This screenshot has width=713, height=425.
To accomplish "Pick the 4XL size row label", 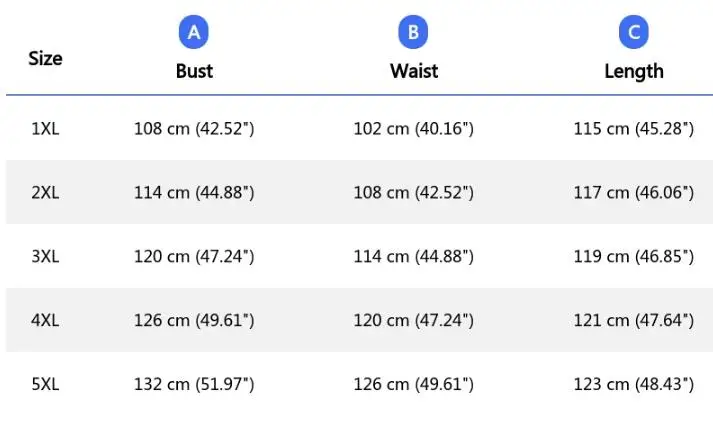I will 45,321.
